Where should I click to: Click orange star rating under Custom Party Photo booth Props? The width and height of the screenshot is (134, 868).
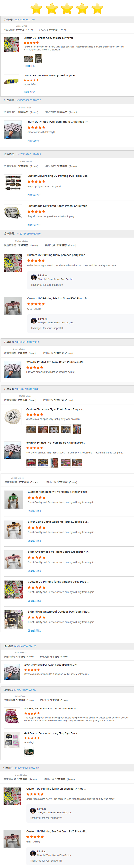pos(31,80)
